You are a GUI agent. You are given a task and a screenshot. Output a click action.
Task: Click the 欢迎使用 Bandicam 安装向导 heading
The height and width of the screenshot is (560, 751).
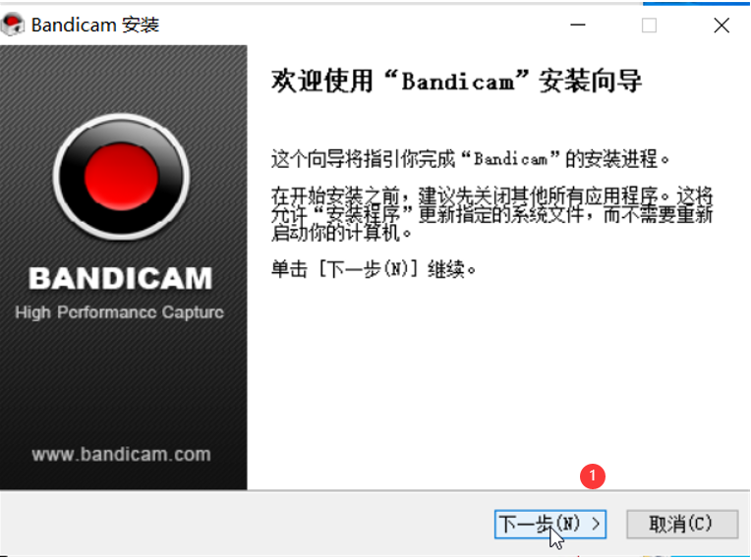456,81
